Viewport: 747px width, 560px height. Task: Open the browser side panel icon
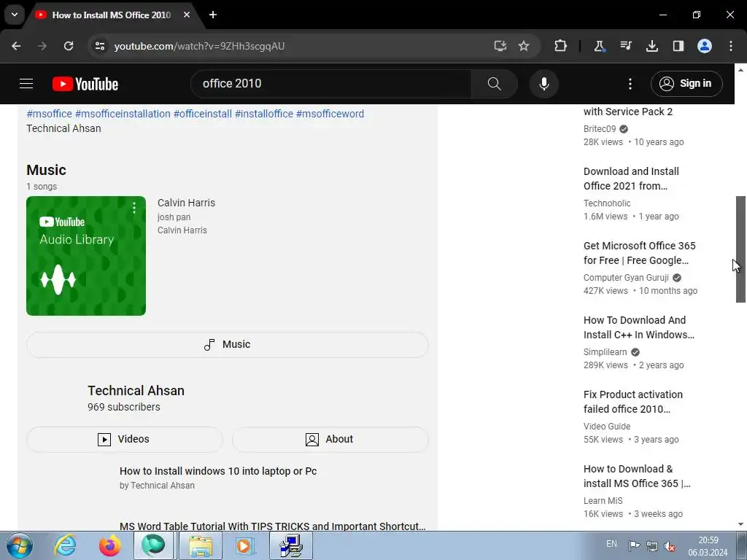pyautogui.click(x=678, y=46)
